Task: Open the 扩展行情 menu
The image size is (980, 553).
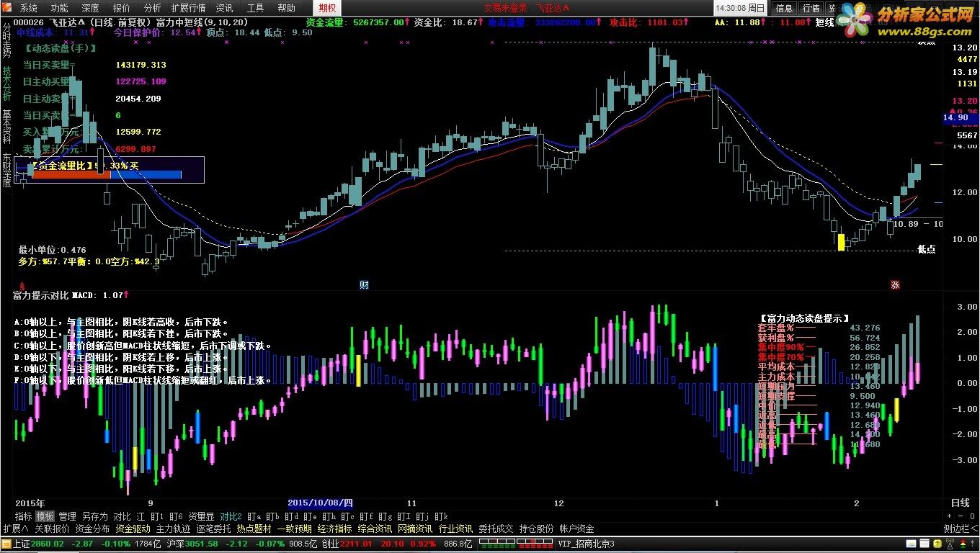Action: coord(188,8)
